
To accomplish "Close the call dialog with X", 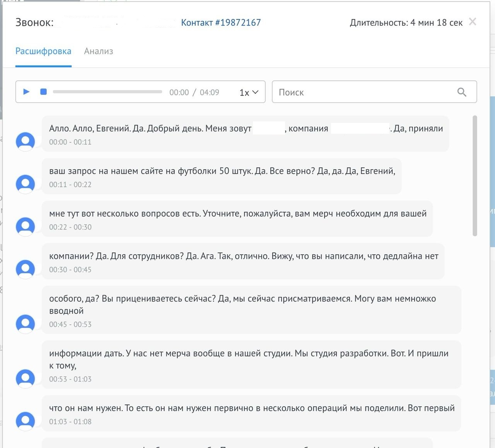I will coord(473,22).
